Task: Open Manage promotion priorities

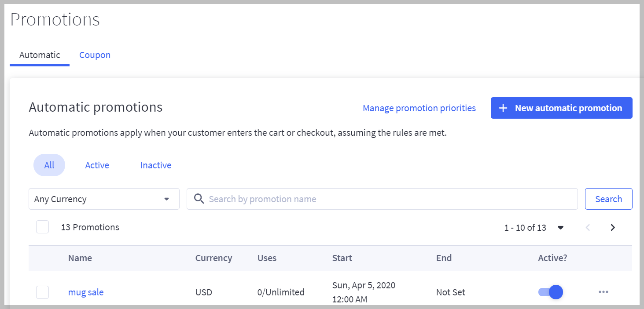Action: coord(419,108)
